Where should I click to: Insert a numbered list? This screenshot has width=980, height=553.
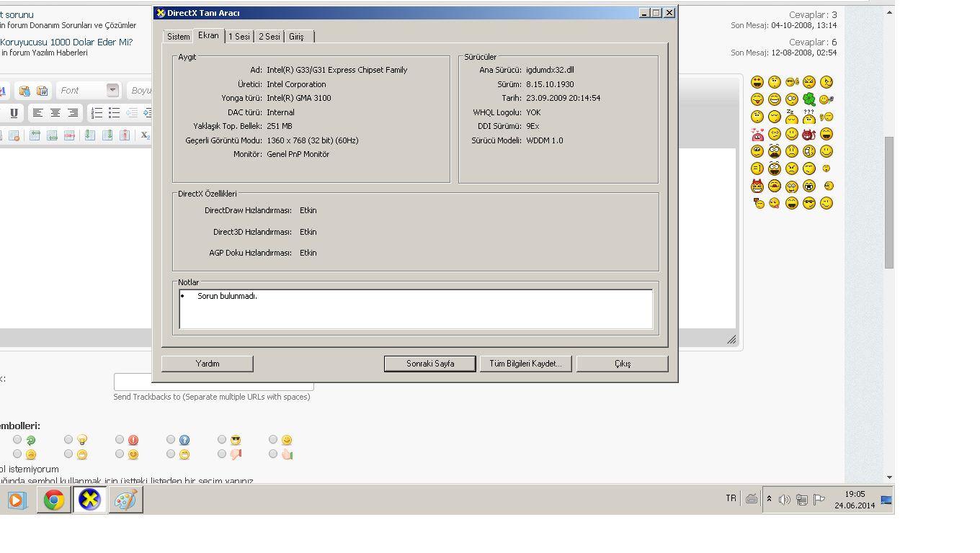pos(97,113)
